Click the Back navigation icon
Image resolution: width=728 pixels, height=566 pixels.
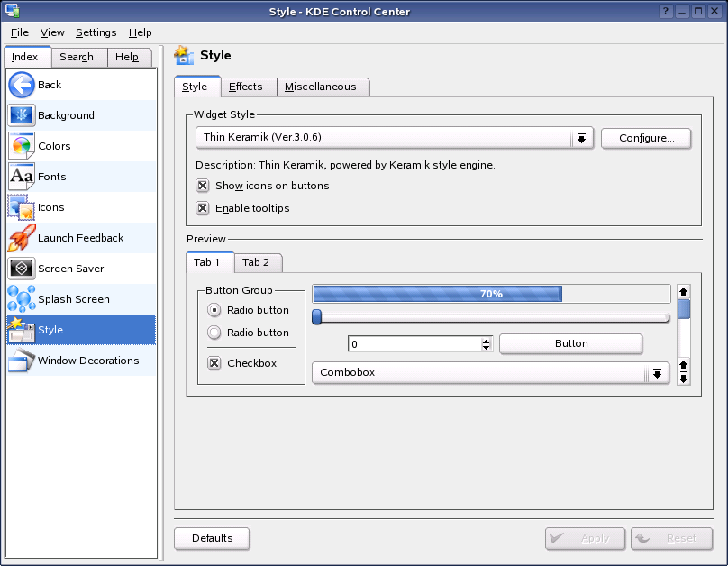(x=21, y=84)
